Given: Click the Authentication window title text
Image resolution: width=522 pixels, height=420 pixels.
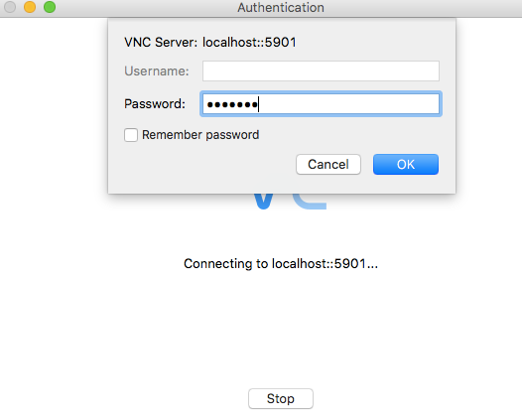Looking at the screenshot, I should [x=281, y=7].
